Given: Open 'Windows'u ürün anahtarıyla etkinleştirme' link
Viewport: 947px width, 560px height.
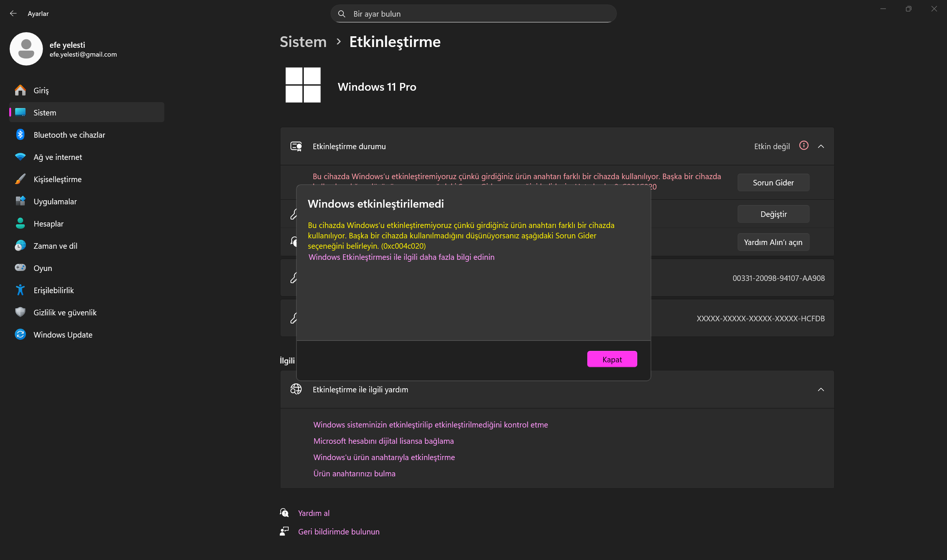Looking at the screenshot, I should coord(384,457).
